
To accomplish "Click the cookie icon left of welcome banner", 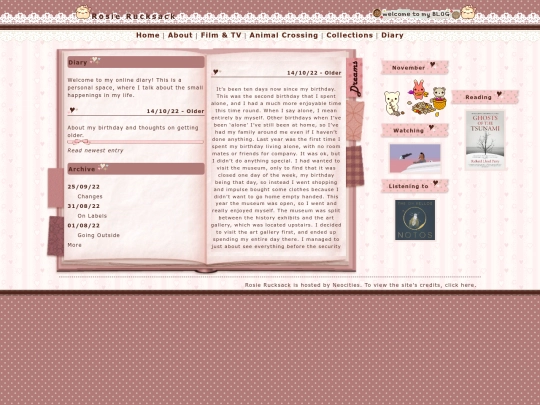I will [377, 13].
